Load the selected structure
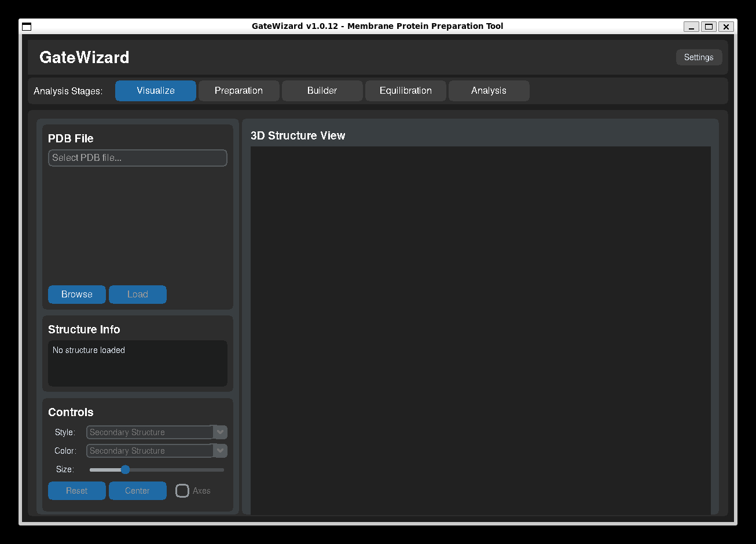 pyautogui.click(x=137, y=295)
